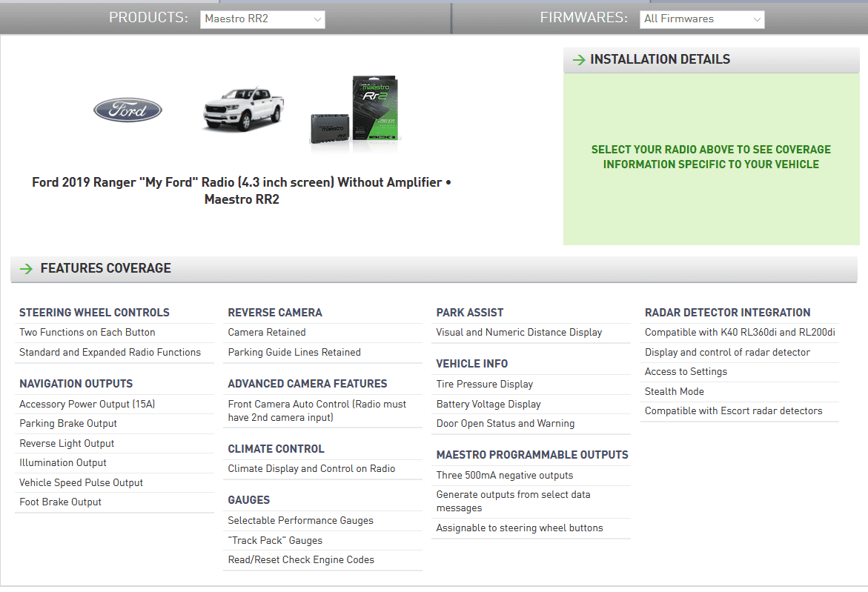Click Front Camera Auto Control entry
The image size is (868, 592).
click(317, 411)
